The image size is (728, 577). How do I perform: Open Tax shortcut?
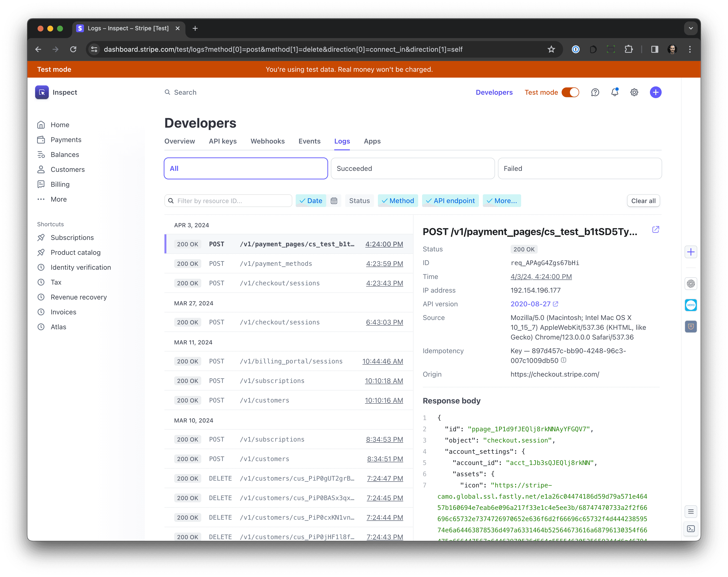(49, 282)
